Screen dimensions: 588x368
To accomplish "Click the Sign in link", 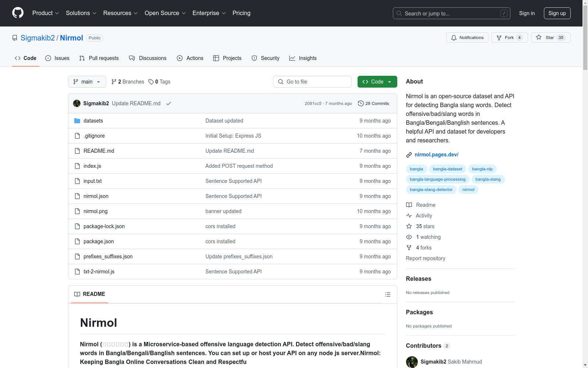I will coord(527,13).
